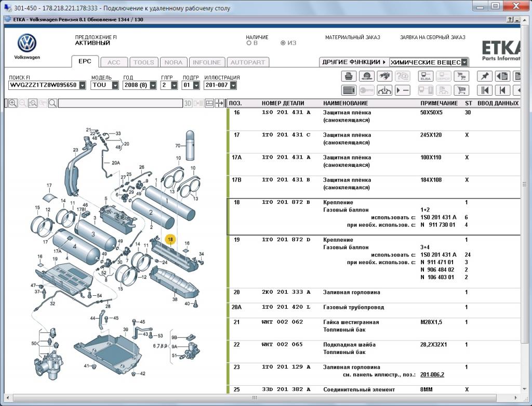The width and height of the screenshot is (532, 406).
Task: Click the ELBA terminal icon
Action: pos(425,76)
